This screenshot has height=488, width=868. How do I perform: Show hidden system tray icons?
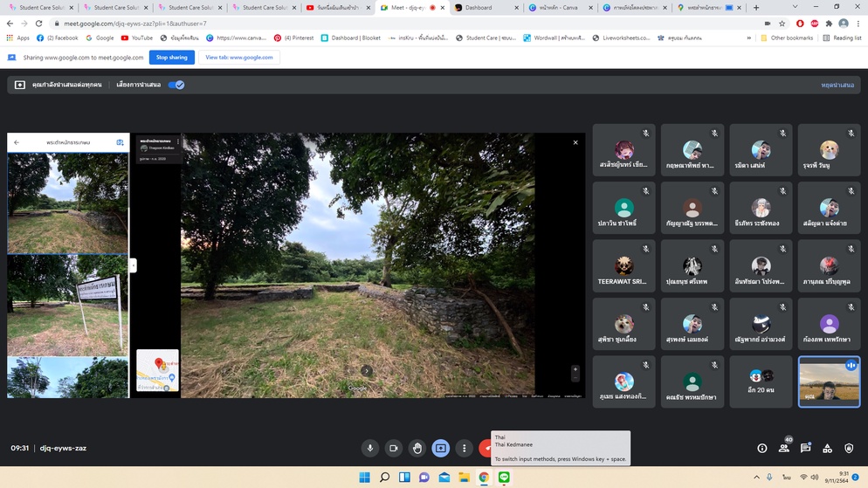point(756,477)
